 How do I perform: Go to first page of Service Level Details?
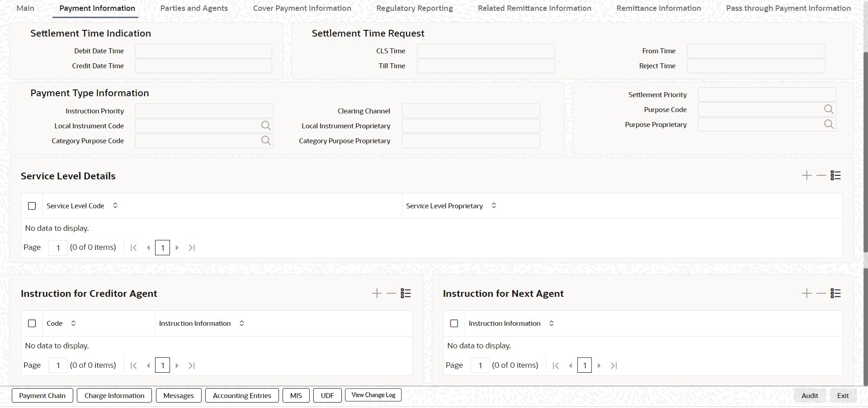[133, 248]
